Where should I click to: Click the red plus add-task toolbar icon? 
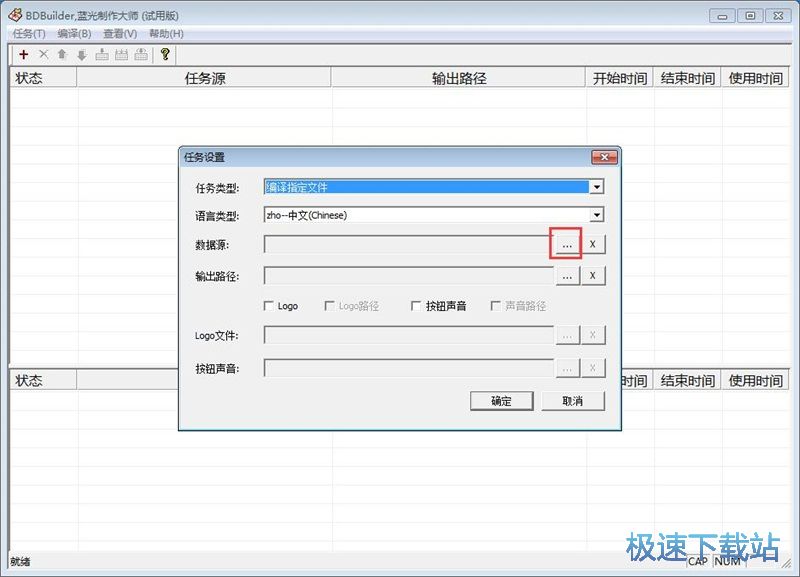(23, 54)
